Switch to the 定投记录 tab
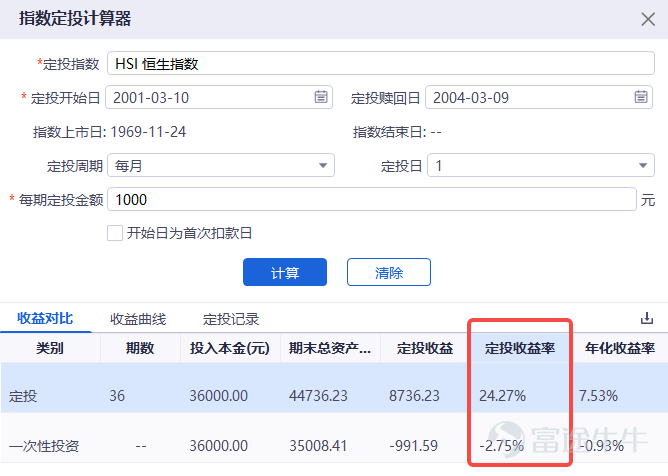This screenshot has height=476, width=668. click(231, 319)
